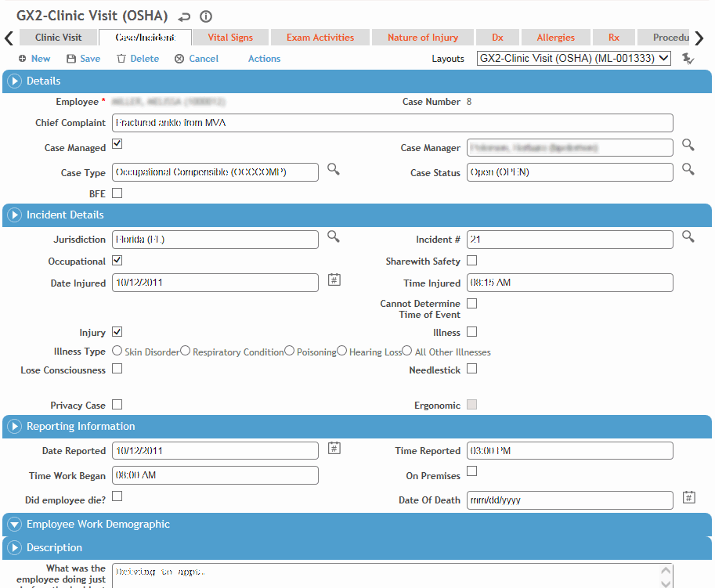Open the info icon next to the title
Screen dimensions: 715x588
tap(206, 17)
